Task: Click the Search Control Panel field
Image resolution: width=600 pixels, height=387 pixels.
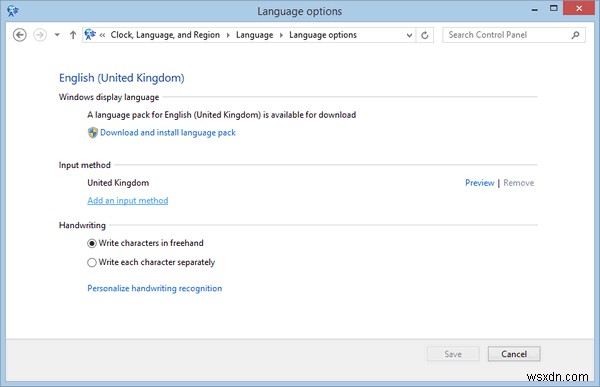Action: point(514,35)
